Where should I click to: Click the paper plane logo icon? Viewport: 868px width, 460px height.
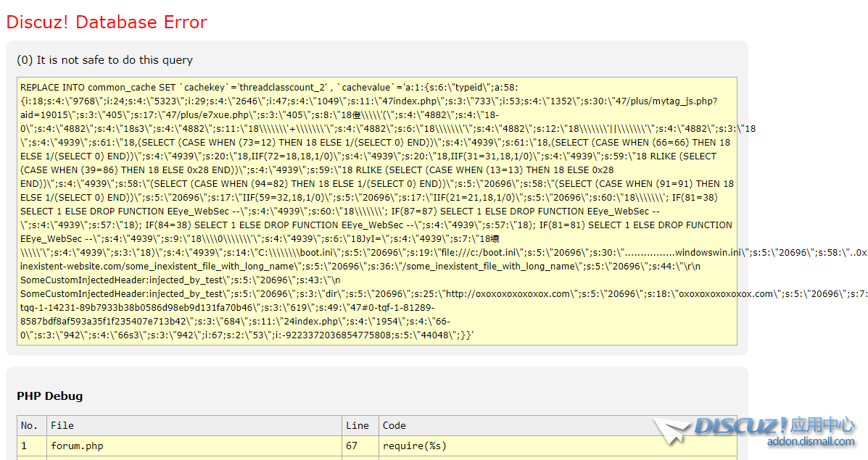click(x=671, y=430)
